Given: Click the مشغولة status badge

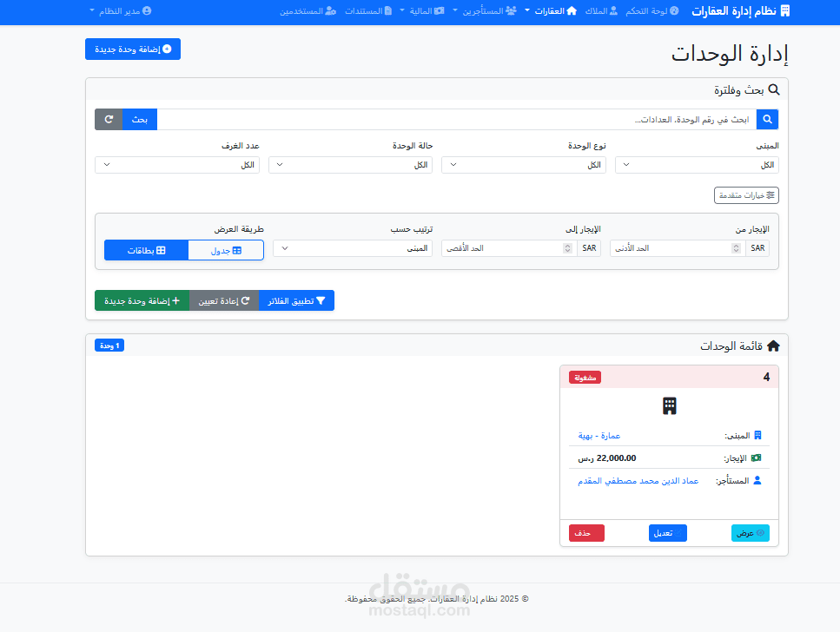Looking at the screenshot, I should pos(585,378).
